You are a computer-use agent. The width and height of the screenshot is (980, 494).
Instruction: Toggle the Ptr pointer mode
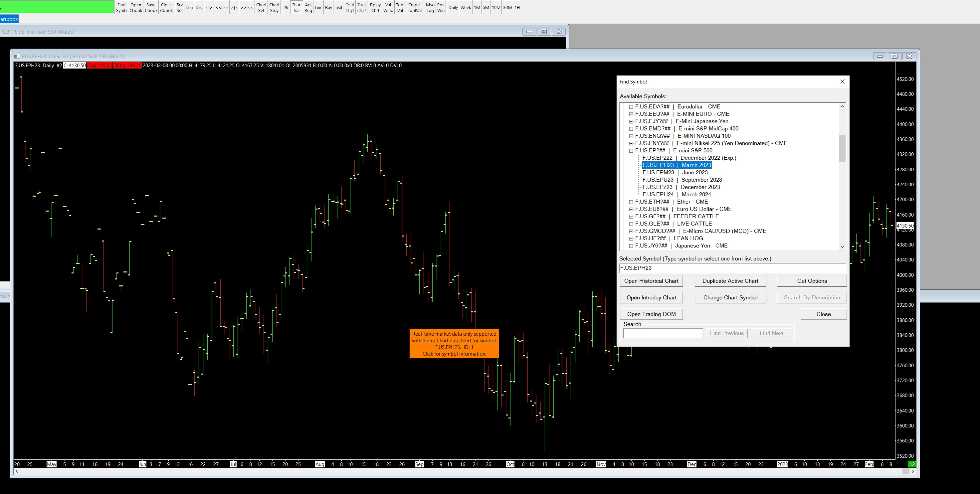pyautogui.click(x=286, y=8)
